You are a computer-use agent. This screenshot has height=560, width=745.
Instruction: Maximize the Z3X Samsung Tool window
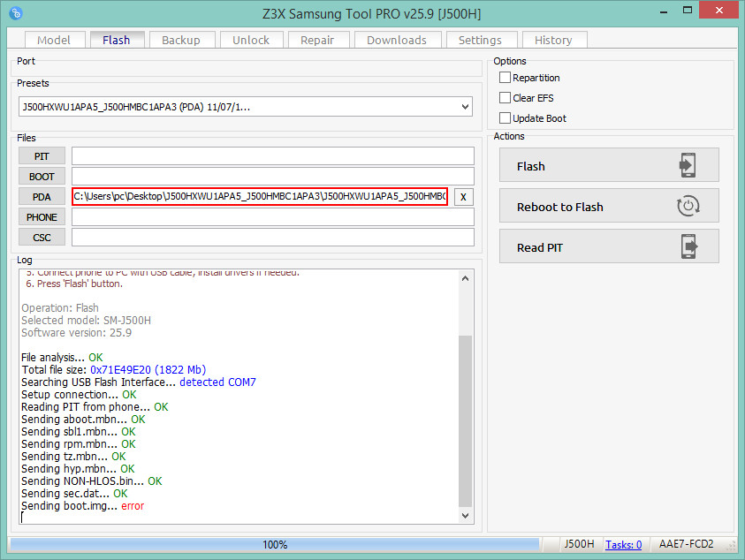click(x=687, y=11)
